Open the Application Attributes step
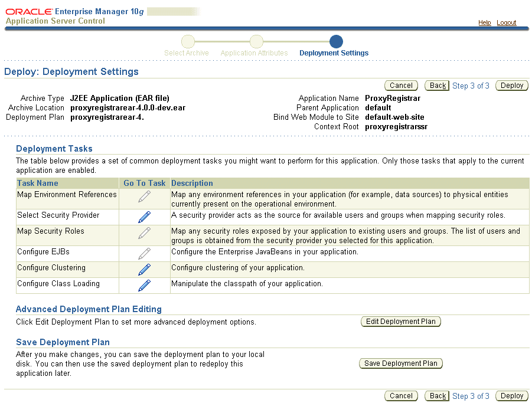The image size is (532, 403). pyautogui.click(x=256, y=41)
